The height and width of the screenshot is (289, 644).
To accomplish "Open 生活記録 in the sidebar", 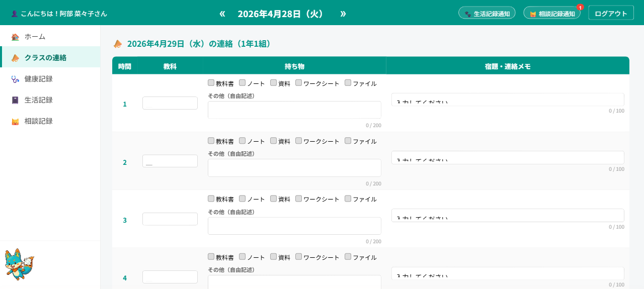I will pos(50,100).
